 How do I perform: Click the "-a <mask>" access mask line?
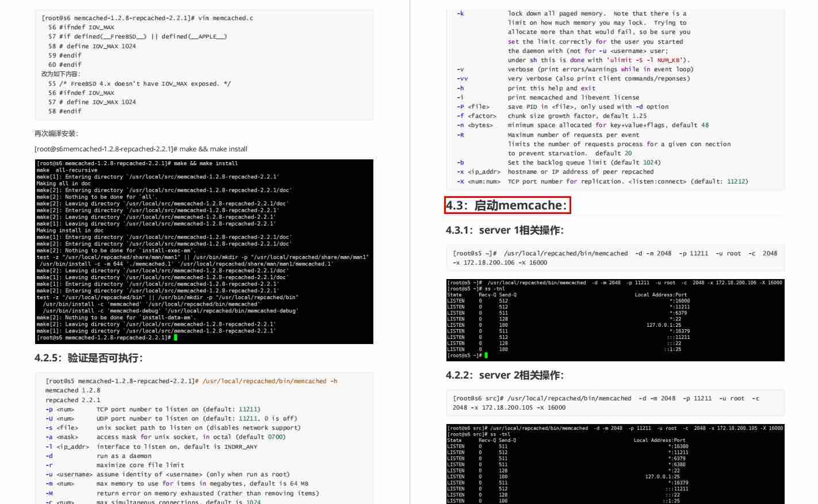point(166,437)
